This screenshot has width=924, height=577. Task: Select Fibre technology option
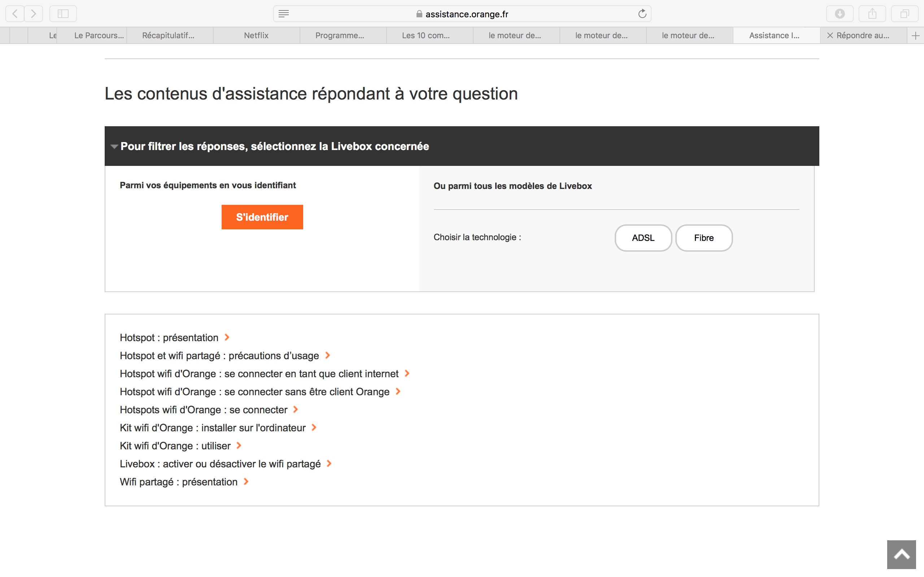pos(704,238)
